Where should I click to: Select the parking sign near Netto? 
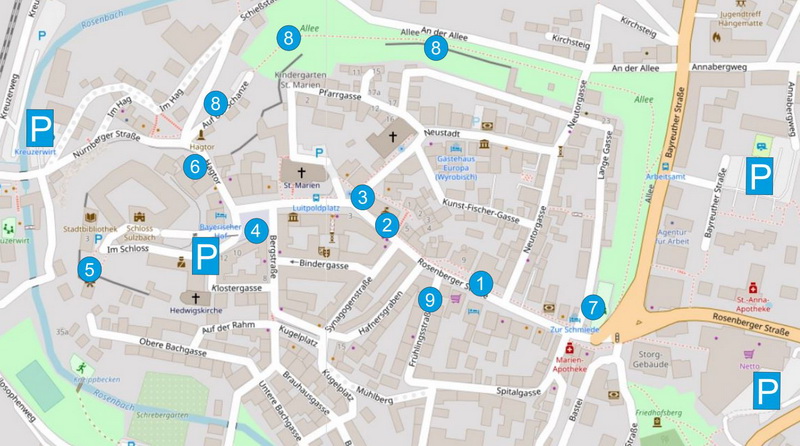[x=766, y=391]
